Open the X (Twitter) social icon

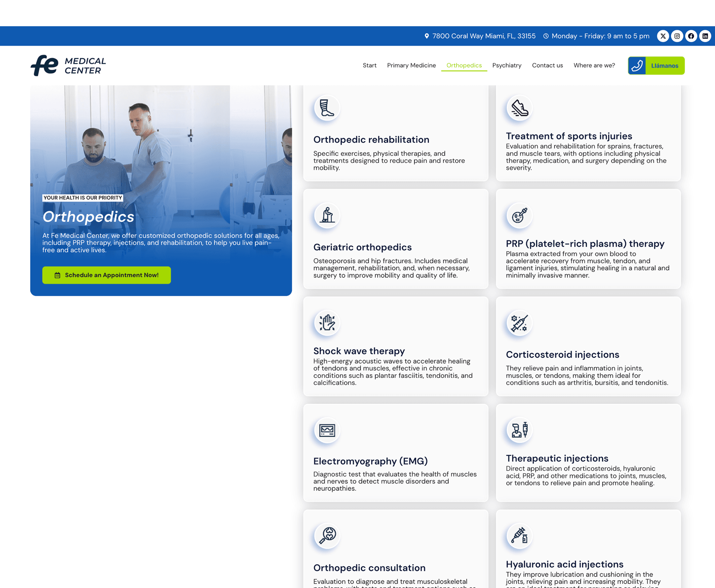[x=663, y=36]
